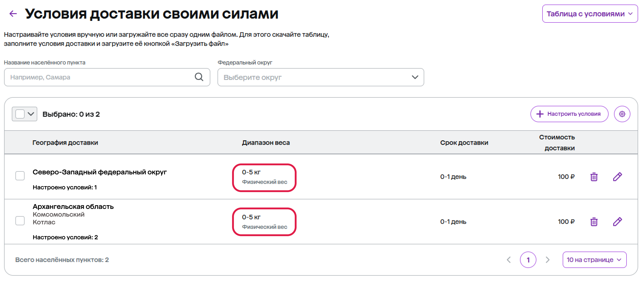The width and height of the screenshot is (644, 282).
Task: Click the Котлас locality text
Action: [44, 222]
